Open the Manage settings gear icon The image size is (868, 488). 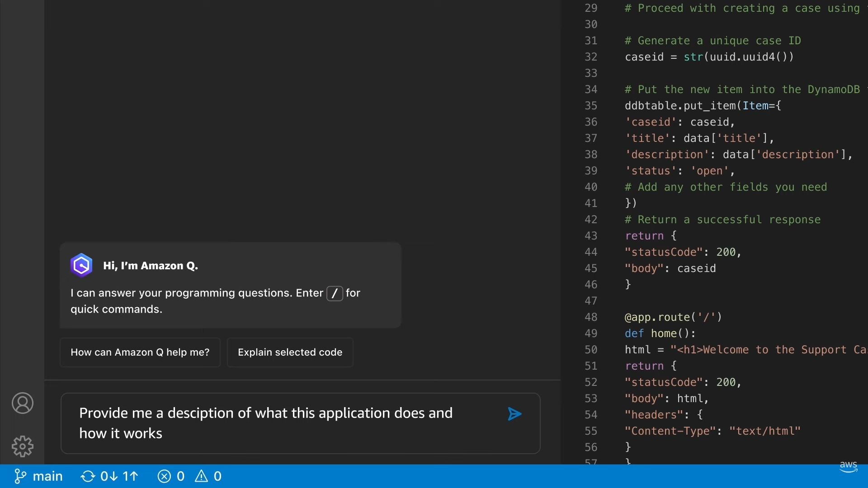(x=23, y=446)
